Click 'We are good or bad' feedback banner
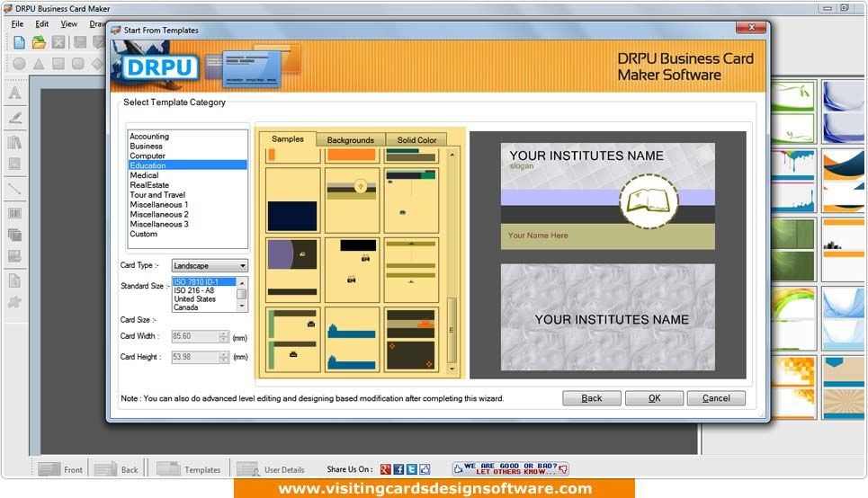The image size is (868, 498). (510, 468)
